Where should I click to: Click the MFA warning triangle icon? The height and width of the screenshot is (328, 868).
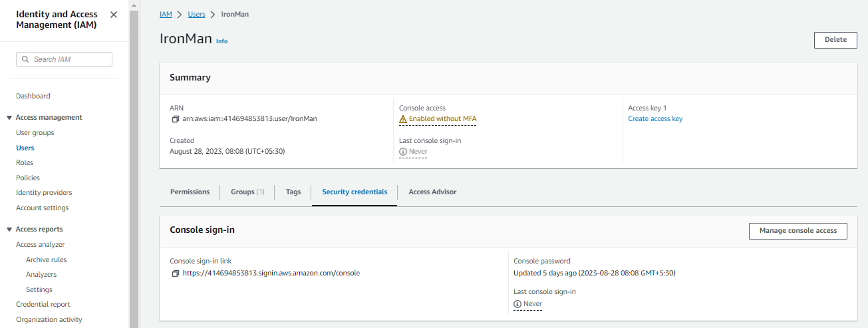tap(403, 119)
